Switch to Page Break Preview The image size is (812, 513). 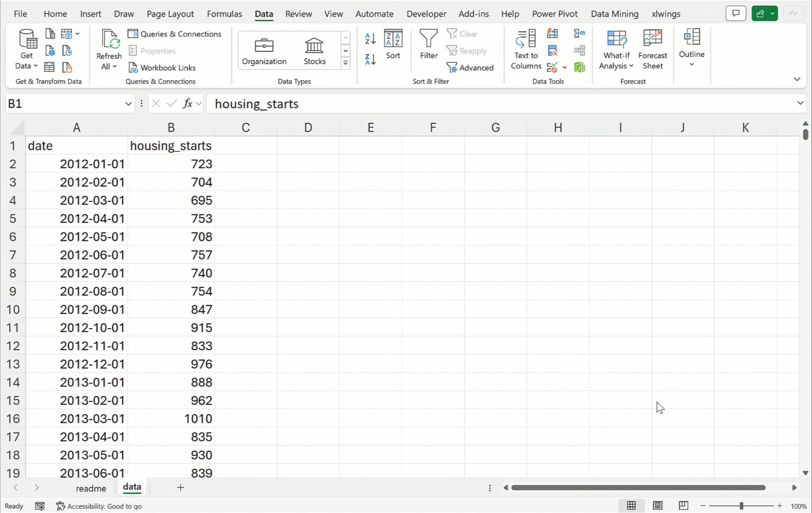[683, 506]
